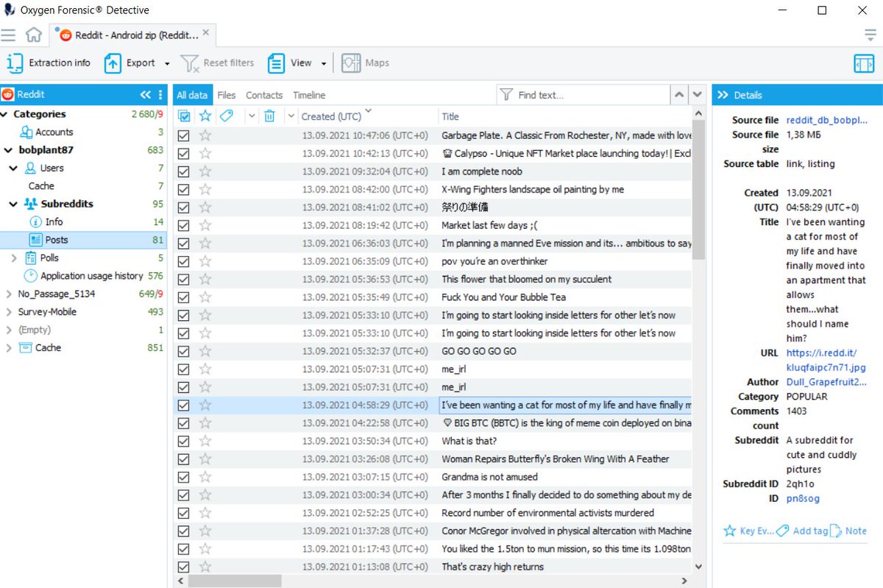Expand the Survey-Mobile node

point(9,312)
